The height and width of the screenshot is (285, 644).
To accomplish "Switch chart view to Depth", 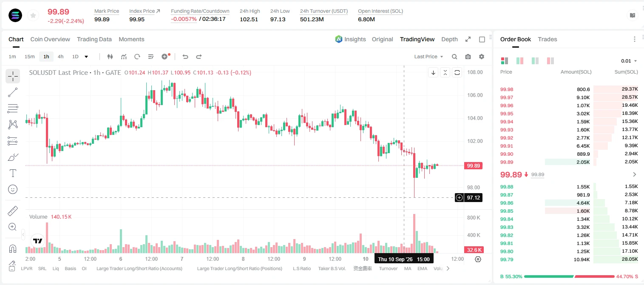I will (x=449, y=39).
